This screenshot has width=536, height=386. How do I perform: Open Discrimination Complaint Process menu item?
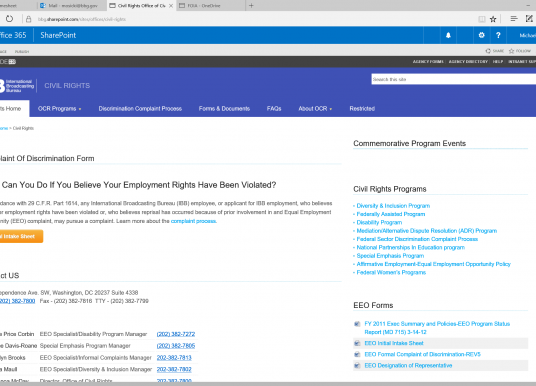click(140, 109)
